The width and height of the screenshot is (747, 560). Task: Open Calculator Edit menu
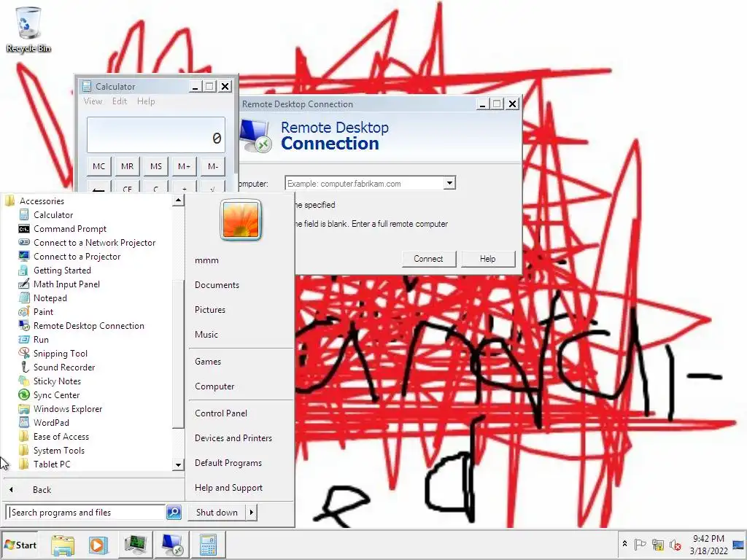[120, 101]
